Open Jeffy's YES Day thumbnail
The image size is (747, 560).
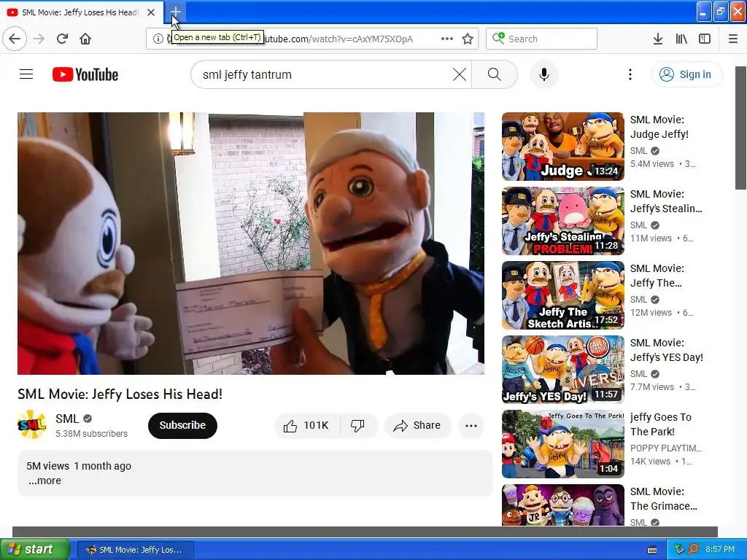(x=563, y=370)
